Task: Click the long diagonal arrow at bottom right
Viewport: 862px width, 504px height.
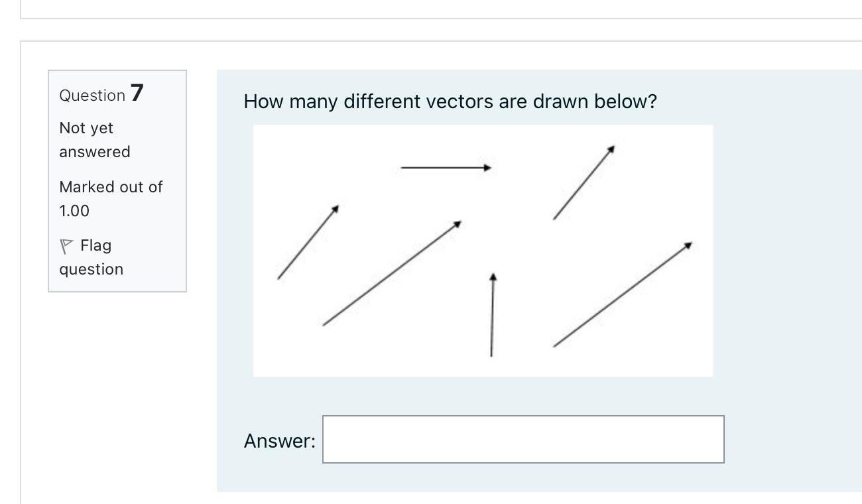Action: click(622, 294)
